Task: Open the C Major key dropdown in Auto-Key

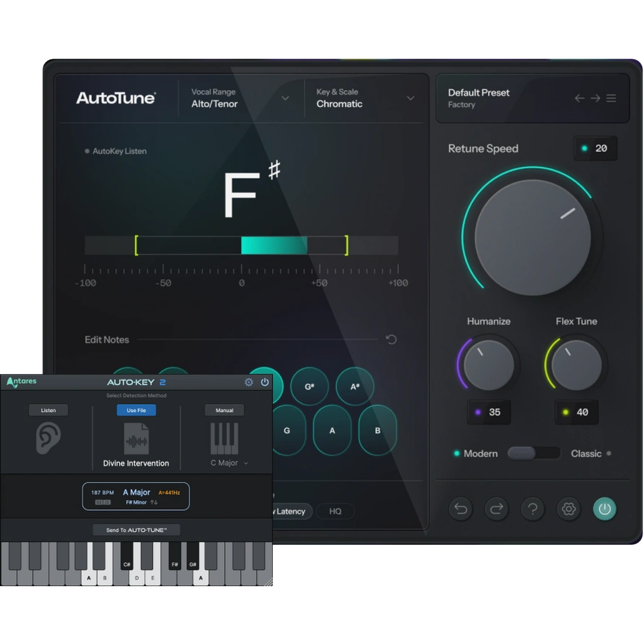Action: point(229,463)
